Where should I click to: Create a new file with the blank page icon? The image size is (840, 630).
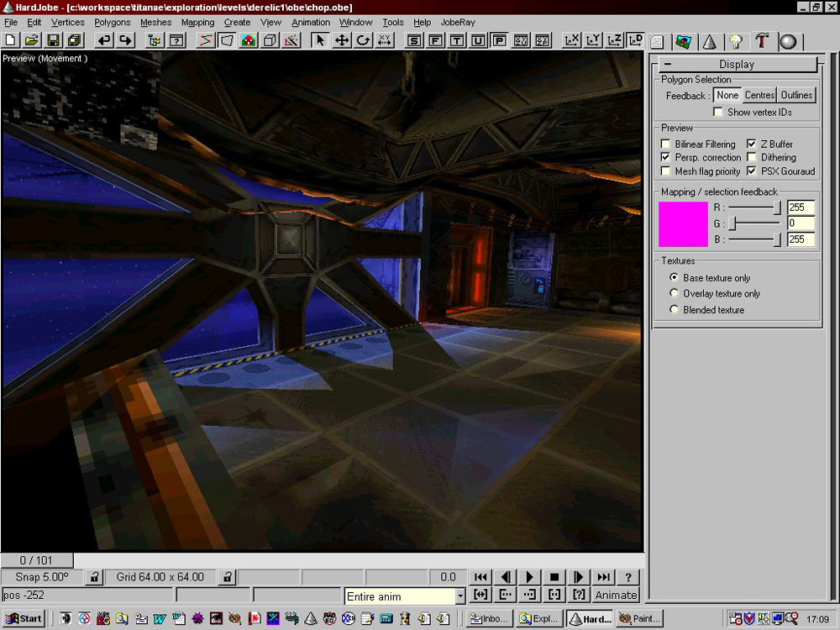point(11,40)
